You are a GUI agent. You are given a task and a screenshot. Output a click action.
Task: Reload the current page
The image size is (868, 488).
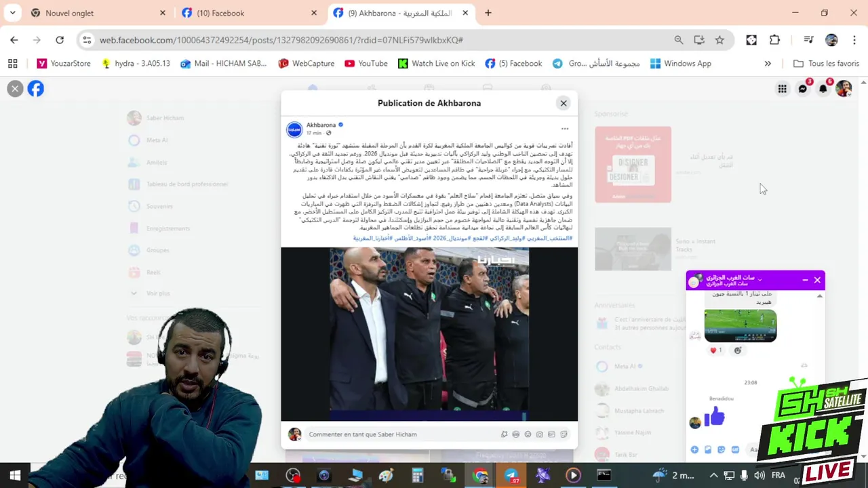(x=60, y=40)
